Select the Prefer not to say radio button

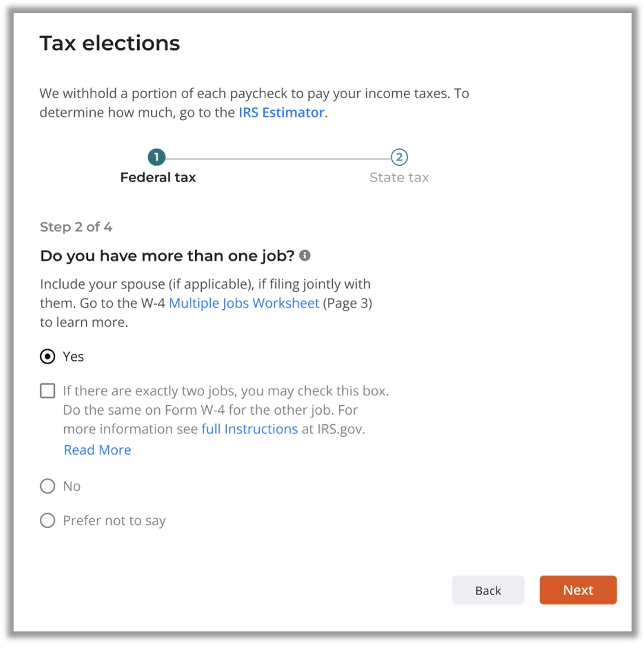click(48, 521)
